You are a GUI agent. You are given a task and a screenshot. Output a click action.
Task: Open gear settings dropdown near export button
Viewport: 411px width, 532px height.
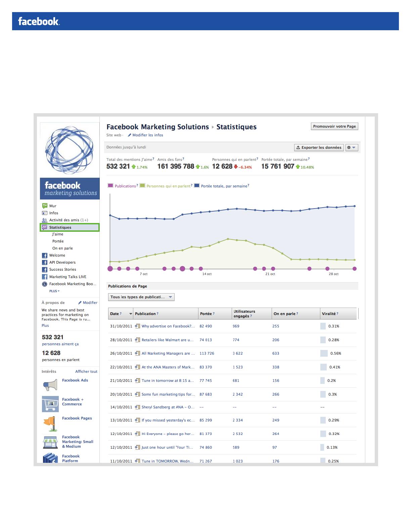pos(352,147)
